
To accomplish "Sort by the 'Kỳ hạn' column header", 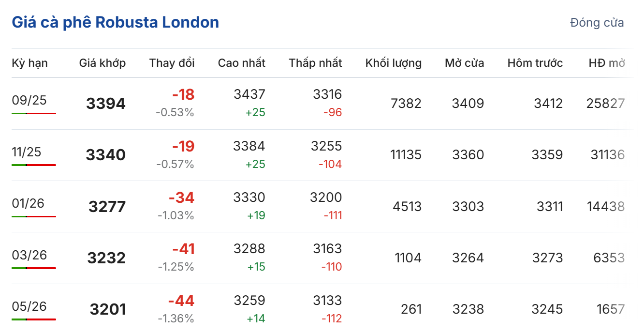I will 29,63.
